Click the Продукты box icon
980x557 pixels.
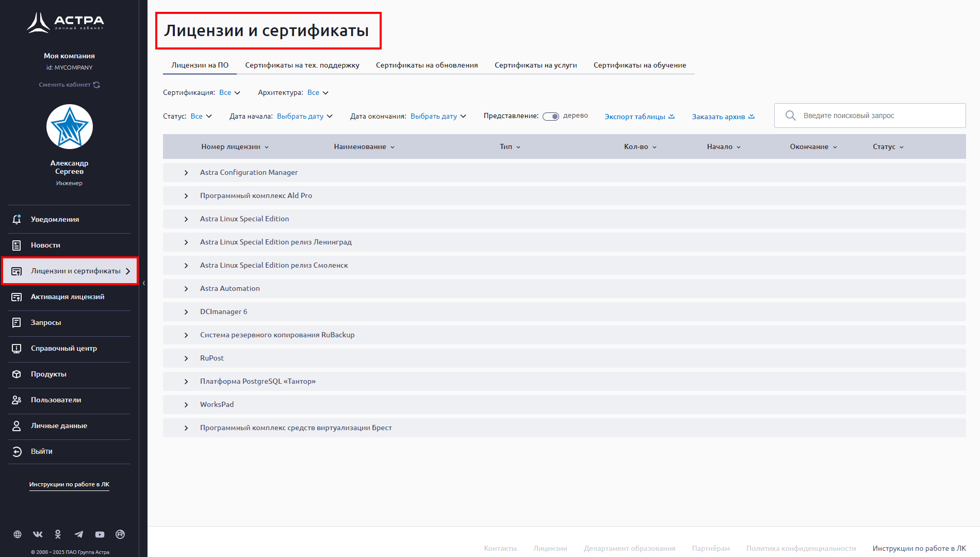(x=17, y=374)
